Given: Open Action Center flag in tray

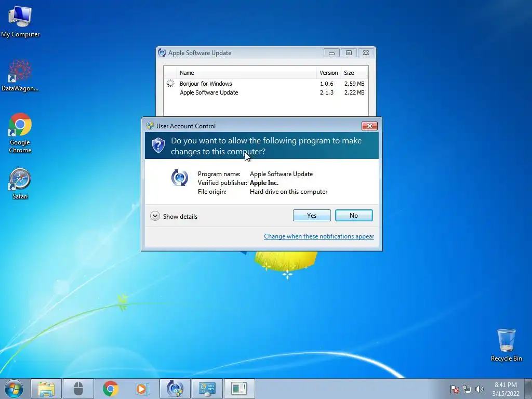Looking at the screenshot, I should (x=454, y=389).
